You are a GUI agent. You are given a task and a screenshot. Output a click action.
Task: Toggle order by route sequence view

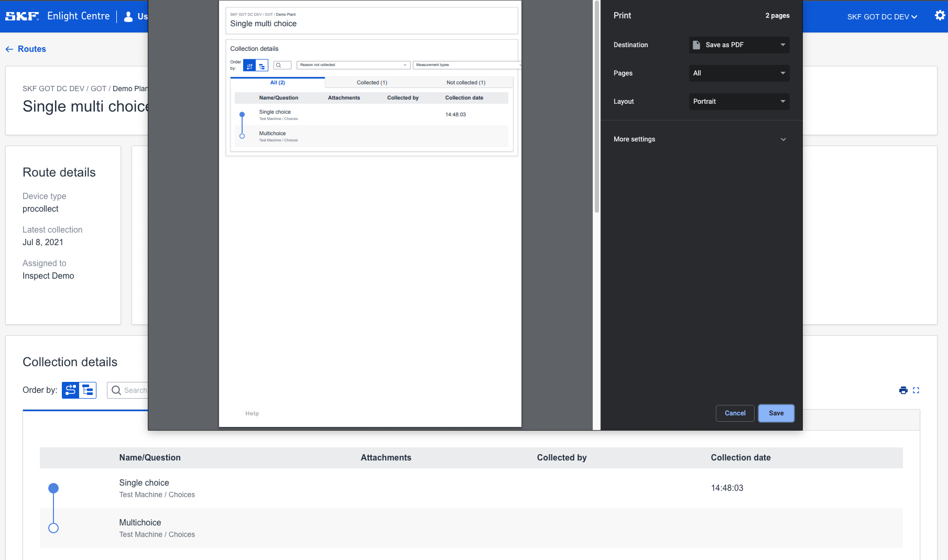pyautogui.click(x=71, y=390)
